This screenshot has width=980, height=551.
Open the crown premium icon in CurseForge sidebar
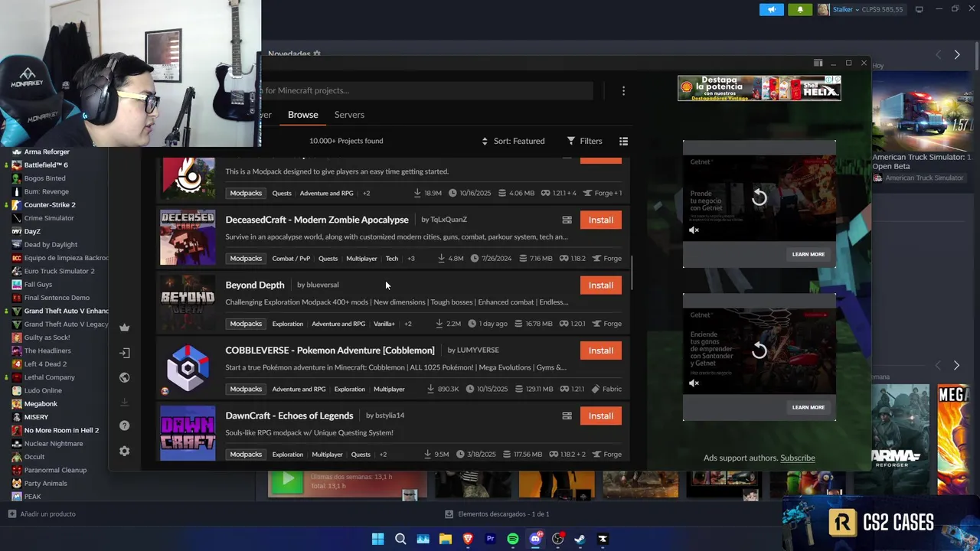click(125, 328)
